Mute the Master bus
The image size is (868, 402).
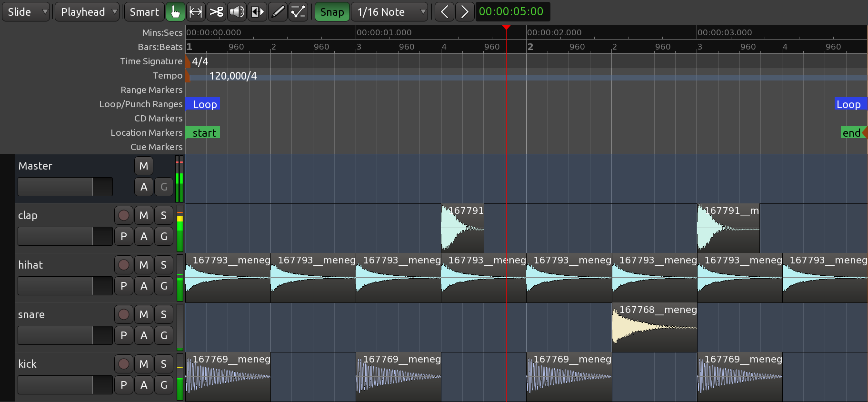click(144, 166)
